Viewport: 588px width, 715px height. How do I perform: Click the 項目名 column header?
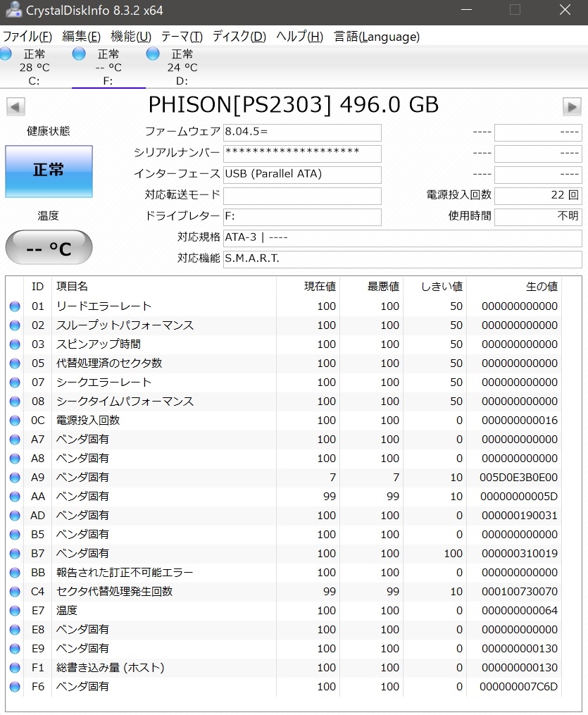pyautogui.click(x=164, y=287)
